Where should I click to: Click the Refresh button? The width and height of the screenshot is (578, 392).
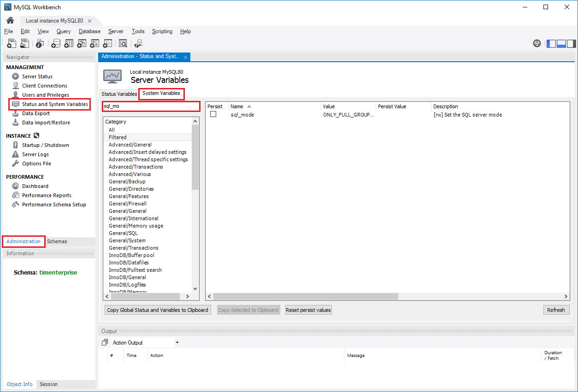(556, 310)
